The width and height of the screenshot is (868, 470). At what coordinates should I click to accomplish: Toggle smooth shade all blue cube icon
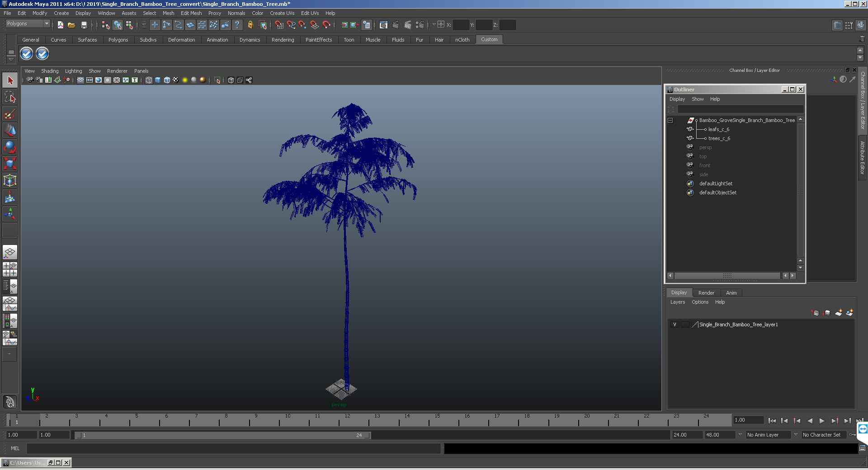pyautogui.click(x=158, y=80)
